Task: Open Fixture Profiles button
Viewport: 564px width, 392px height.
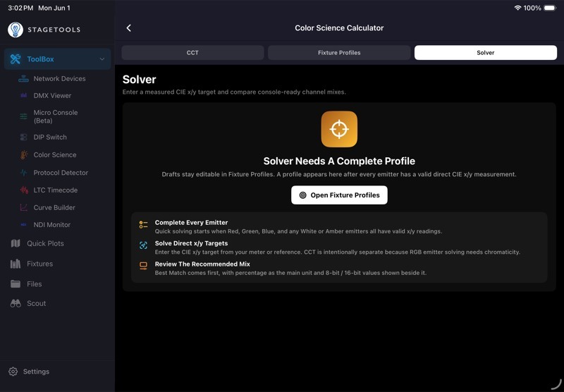Action: pyautogui.click(x=339, y=195)
